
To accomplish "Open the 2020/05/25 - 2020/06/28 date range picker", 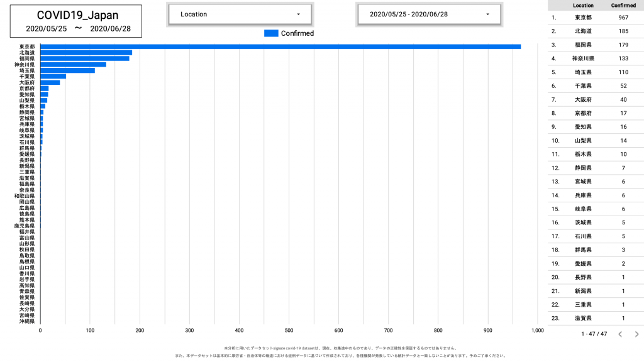I will (x=429, y=14).
